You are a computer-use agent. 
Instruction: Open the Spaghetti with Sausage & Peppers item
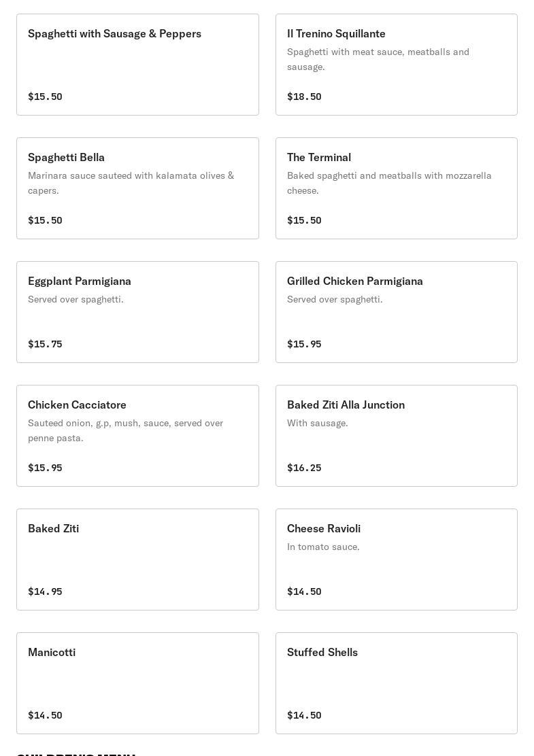(137, 65)
